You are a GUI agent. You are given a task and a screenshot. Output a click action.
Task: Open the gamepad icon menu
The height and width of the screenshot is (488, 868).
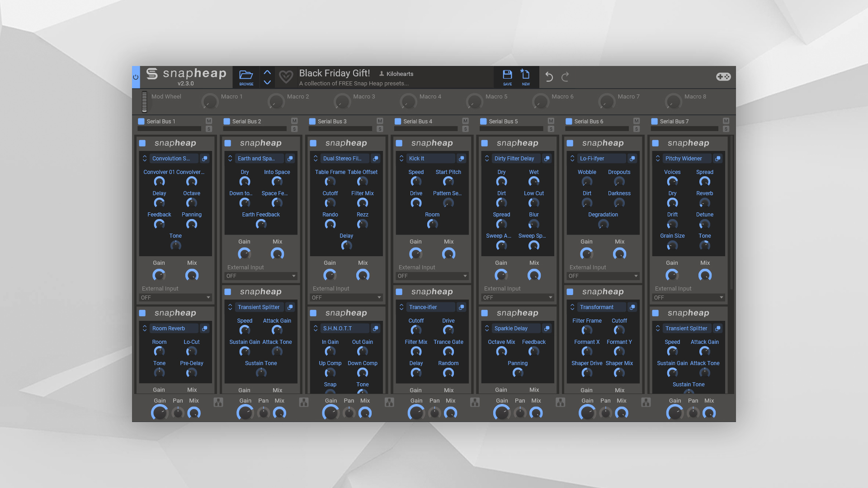(723, 77)
